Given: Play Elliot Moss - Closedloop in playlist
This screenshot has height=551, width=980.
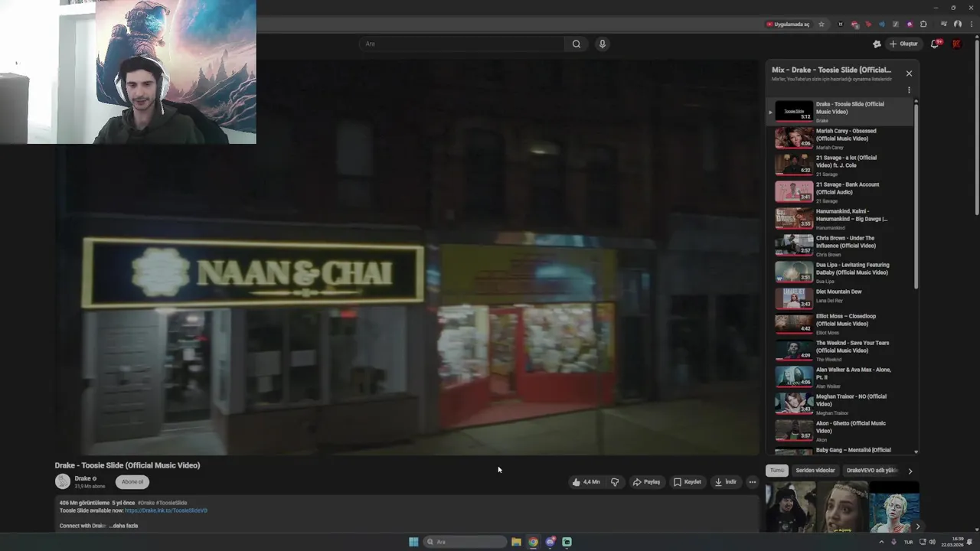Looking at the screenshot, I should click(x=840, y=323).
